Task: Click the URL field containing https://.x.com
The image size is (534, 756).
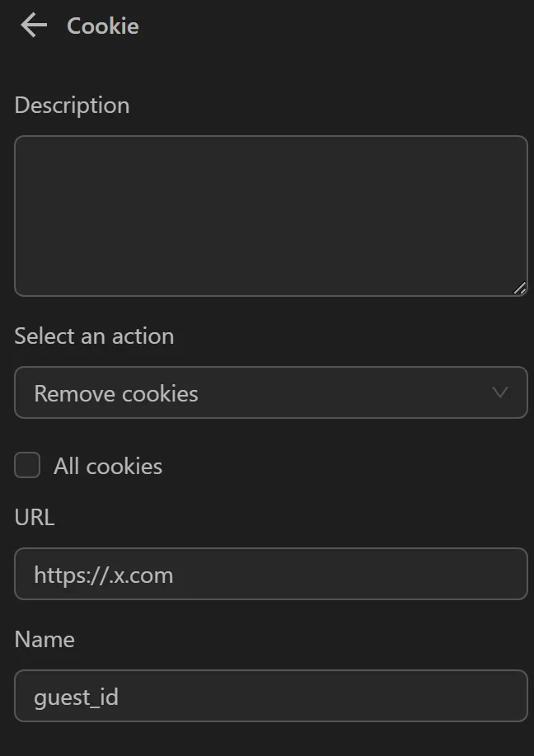Action: 271,574
